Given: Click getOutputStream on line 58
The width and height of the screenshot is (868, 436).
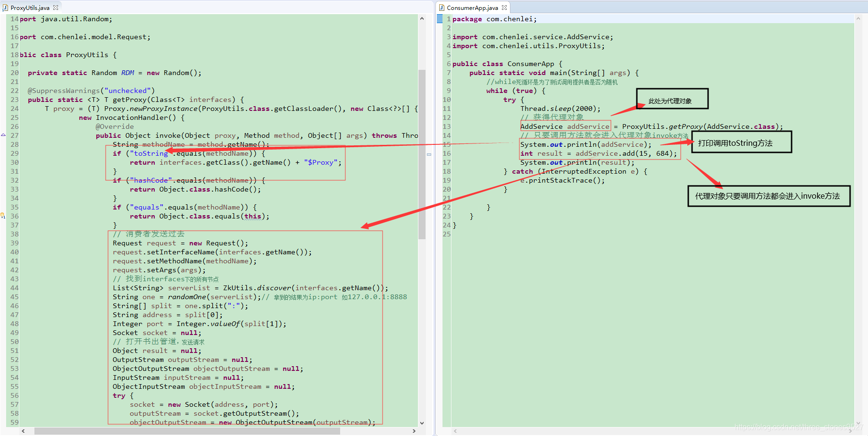Looking at the screenshot, I should tap(255, 413).
